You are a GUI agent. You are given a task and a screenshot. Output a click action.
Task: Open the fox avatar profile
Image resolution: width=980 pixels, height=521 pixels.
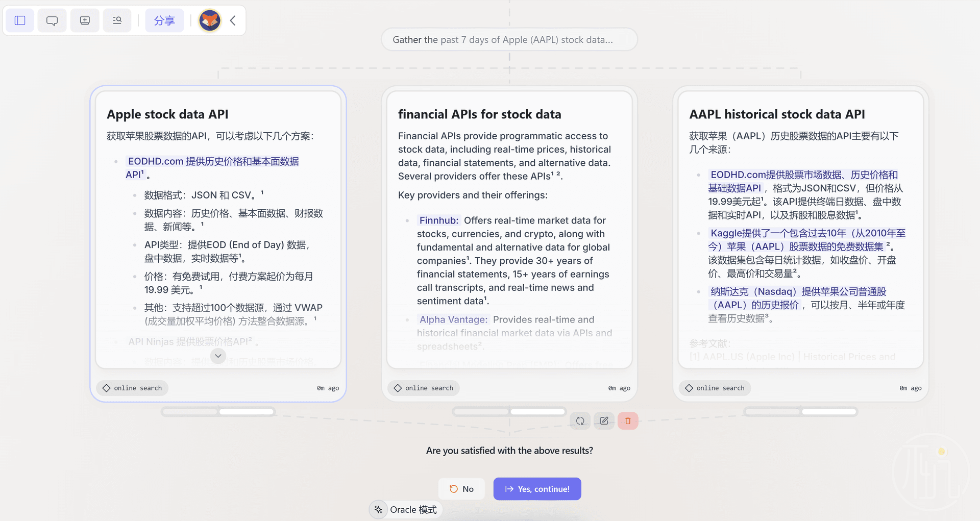pos(210,20)
